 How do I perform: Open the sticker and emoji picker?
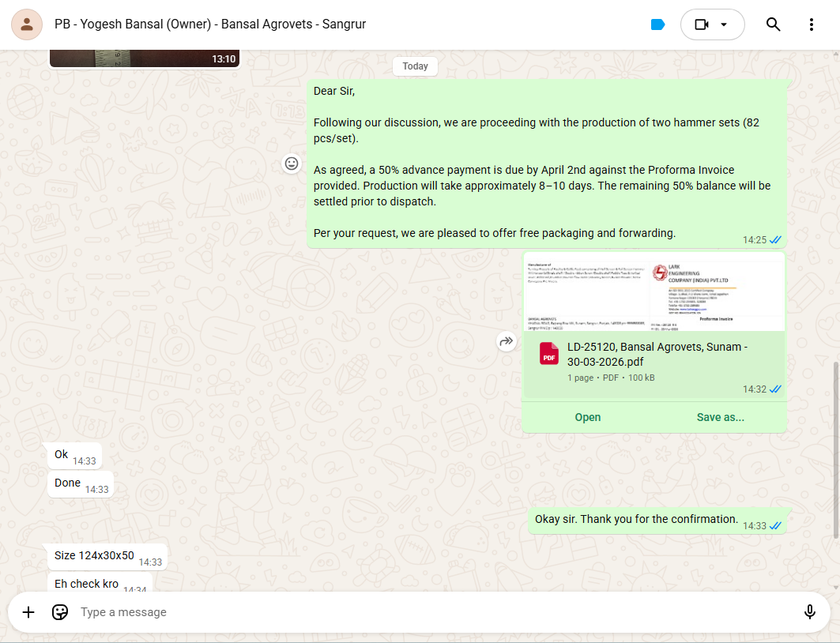coord(60,612)
